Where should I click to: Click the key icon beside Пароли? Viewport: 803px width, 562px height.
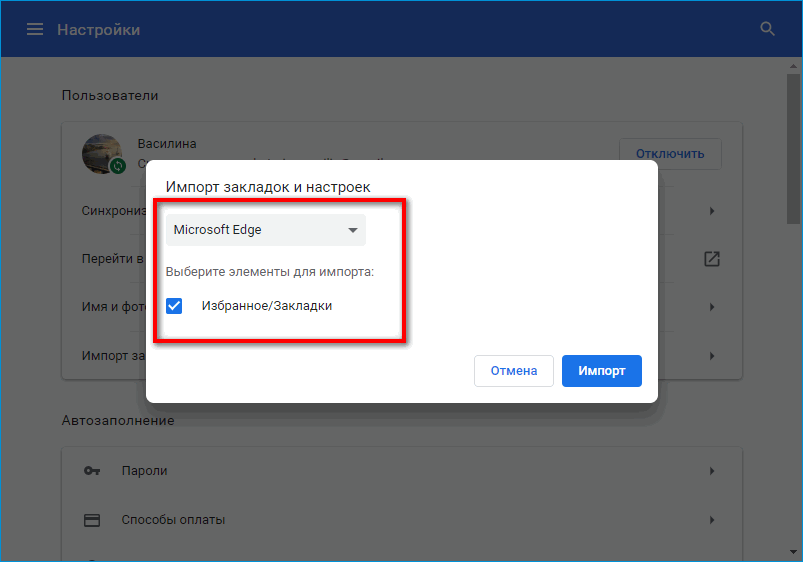(92, 470)
